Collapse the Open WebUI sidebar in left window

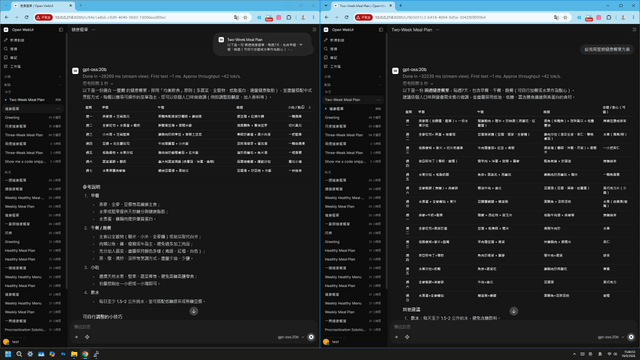point(61,30)
